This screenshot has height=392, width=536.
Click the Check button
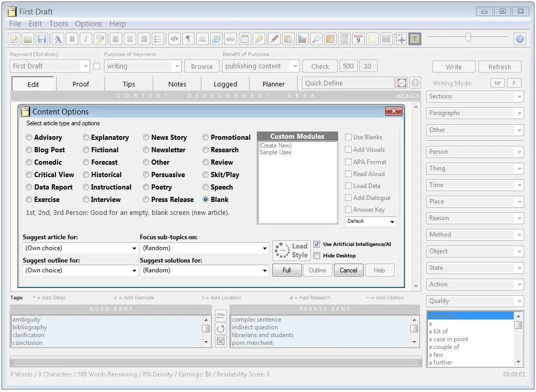(320, 66)
